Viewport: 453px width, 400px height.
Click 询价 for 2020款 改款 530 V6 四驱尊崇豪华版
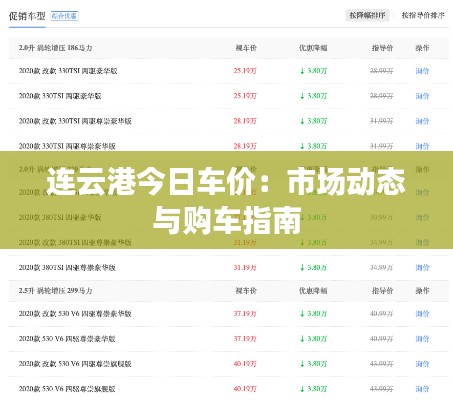422,314
